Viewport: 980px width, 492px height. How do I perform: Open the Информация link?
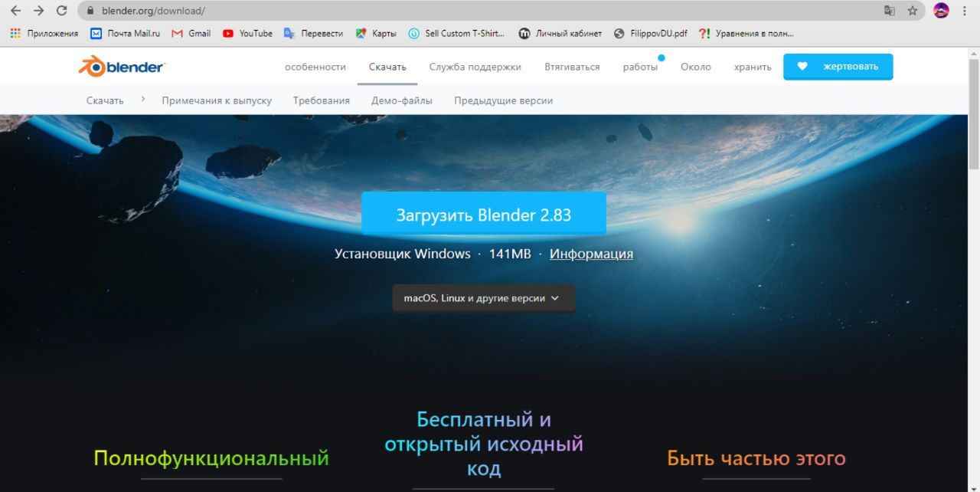point(591,254)
